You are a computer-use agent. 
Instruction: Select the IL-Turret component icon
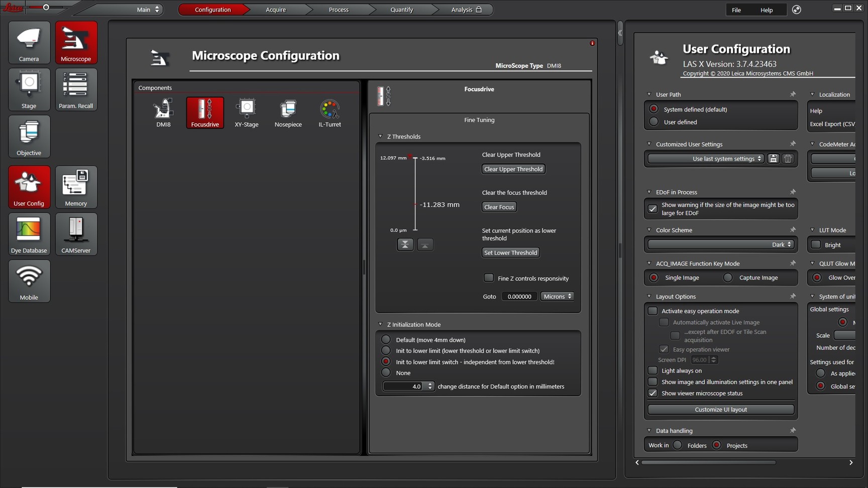tap(330, 112)
